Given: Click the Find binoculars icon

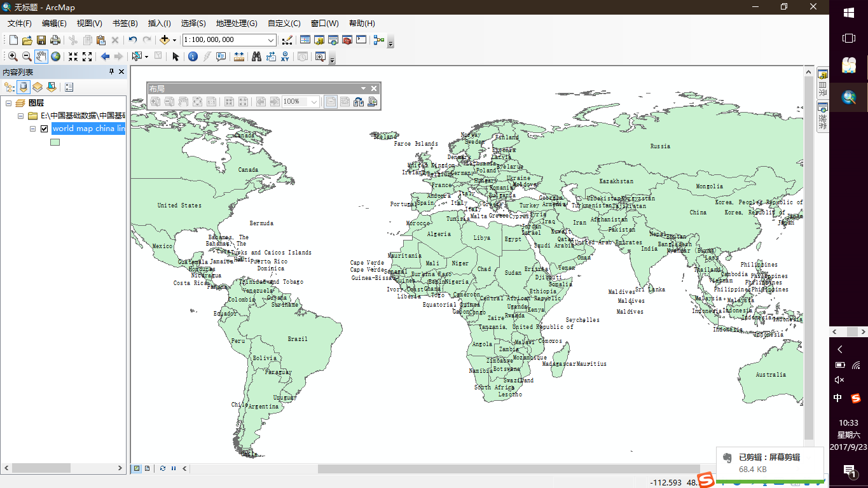Looking at the screenshot, I should pyautogui.click(x=256, y=57).
